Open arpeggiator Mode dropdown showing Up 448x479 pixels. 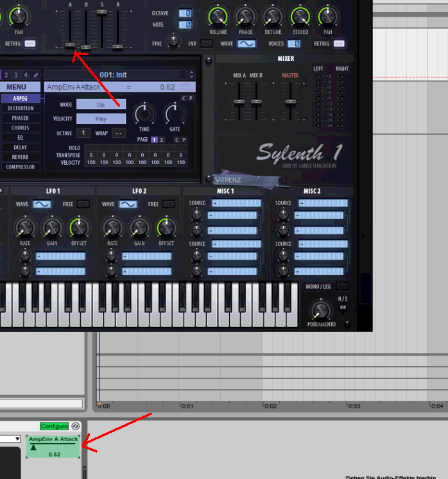101,104
